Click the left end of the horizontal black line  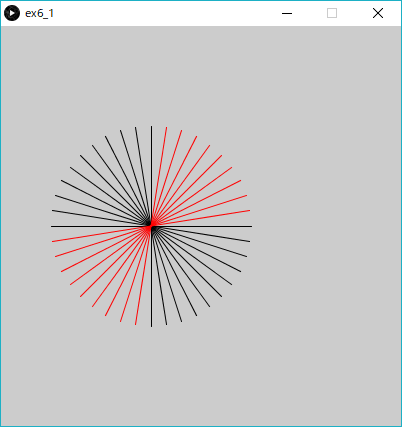pos(52,226)
